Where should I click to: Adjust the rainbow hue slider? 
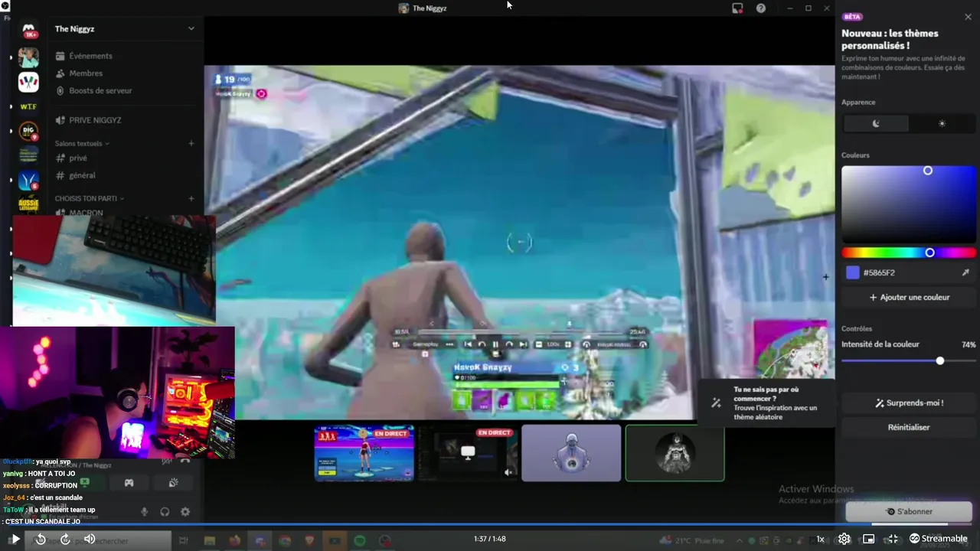909,253
